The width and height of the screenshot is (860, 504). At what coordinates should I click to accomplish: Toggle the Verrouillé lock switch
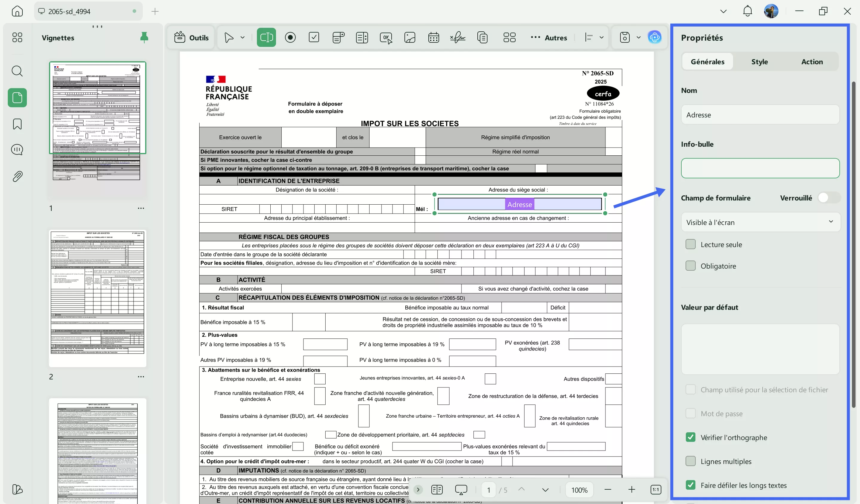[829, 197]
